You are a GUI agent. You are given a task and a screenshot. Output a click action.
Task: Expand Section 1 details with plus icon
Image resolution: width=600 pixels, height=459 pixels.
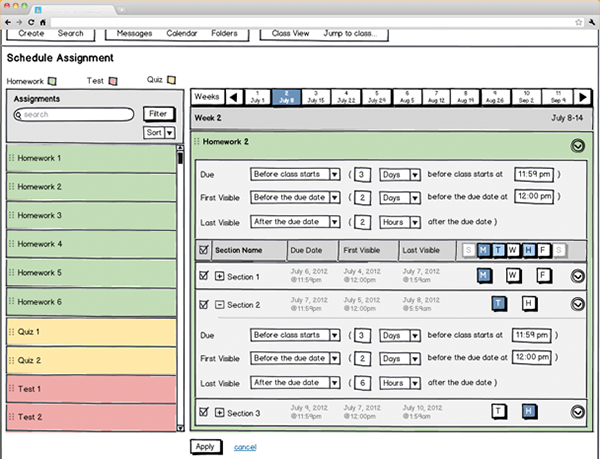point(219,276)
